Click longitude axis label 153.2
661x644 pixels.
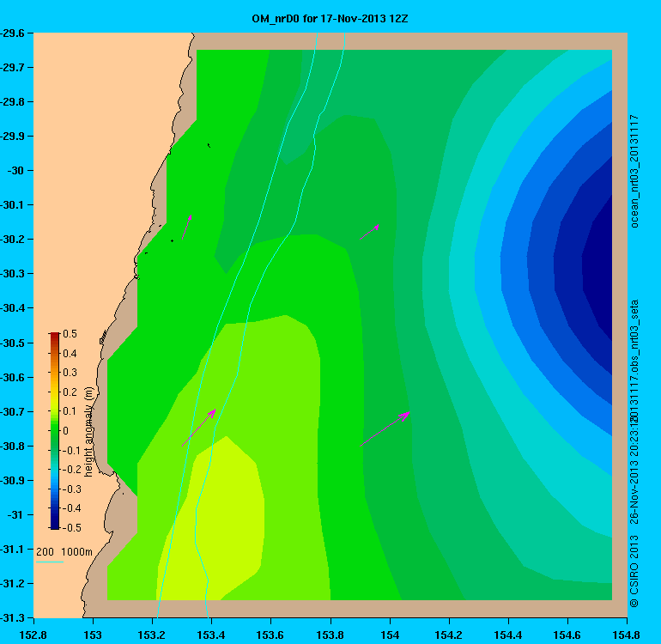coord(152,635)
